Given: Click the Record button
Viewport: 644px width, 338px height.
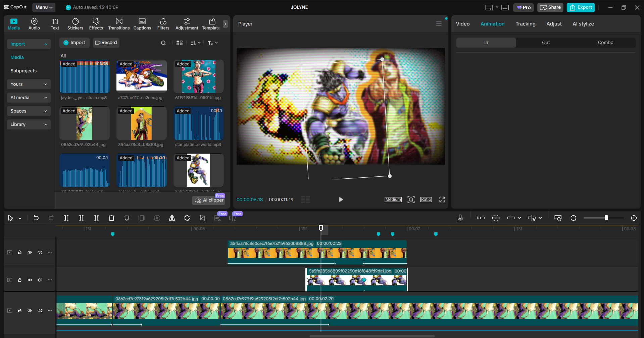Looking at the screenshot, I should (106, 43).
